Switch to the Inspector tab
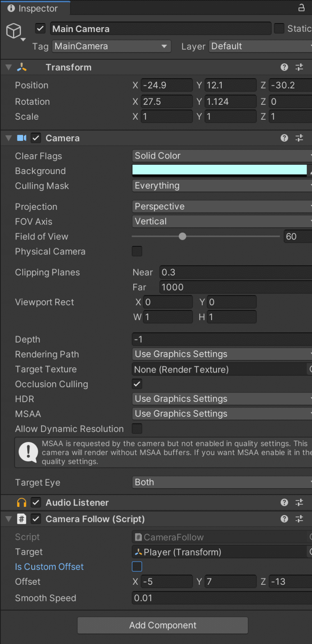This screenshot has width=312, height=644. [x=35, y=9]
